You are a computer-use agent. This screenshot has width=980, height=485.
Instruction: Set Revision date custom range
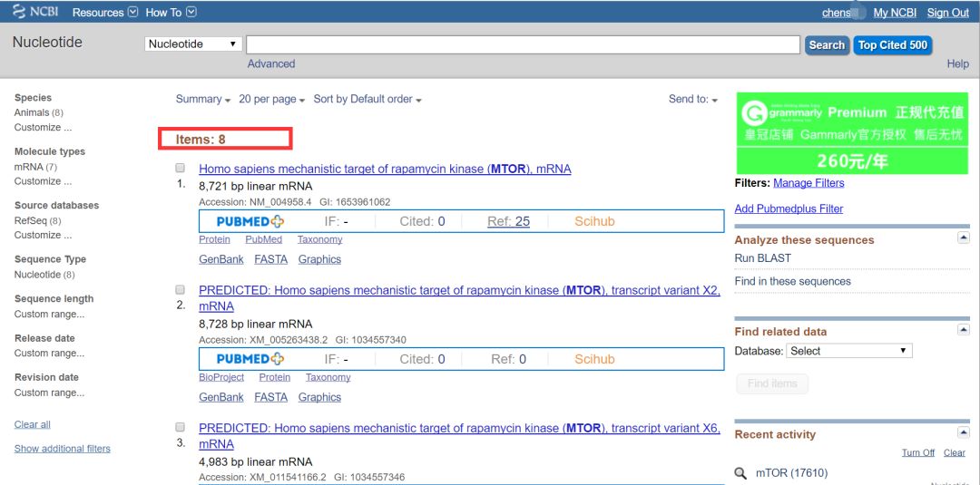[x=49, y=393]
